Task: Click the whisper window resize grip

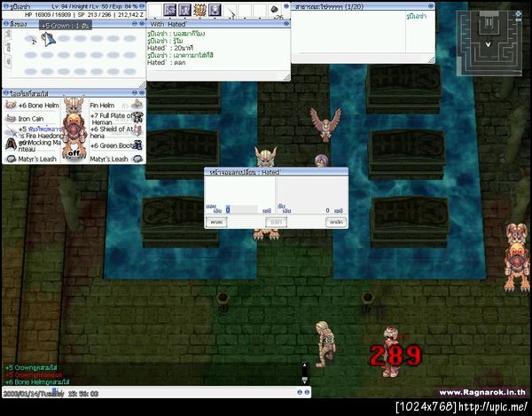Action: pyautogui.click(x=286, y=78)
